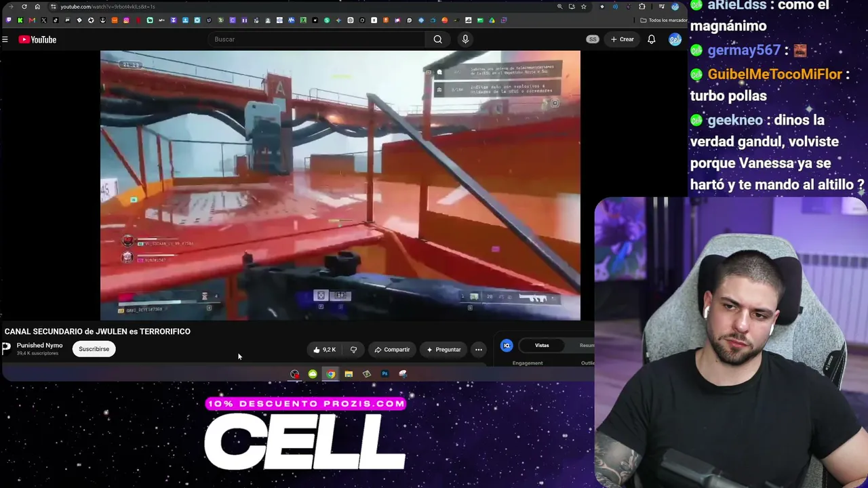Image resolution: width=868 pixels, height=488 pixels.
Task: Dislike the video
Action: click(353, 350)
